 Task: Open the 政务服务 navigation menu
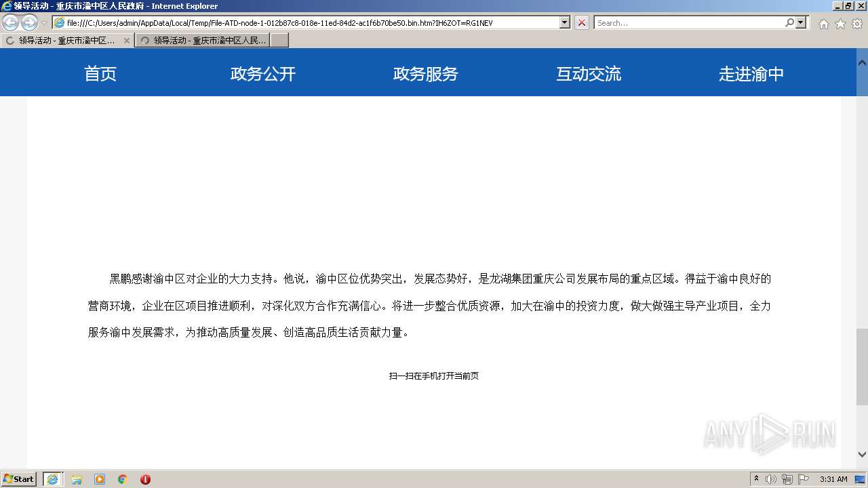coord(426,73)
